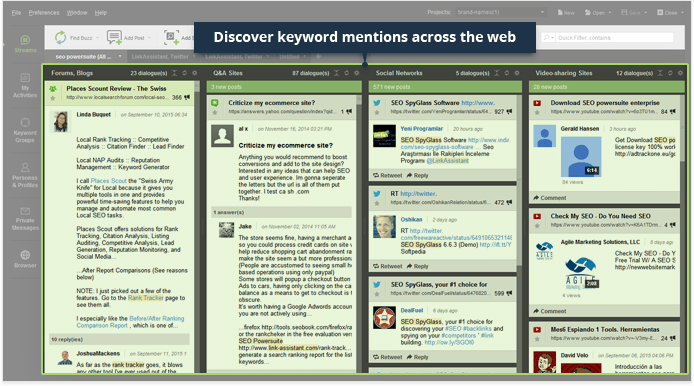
Task: Star the Download SEO powersuite enterprise video
Action: [x=537, y=112]
